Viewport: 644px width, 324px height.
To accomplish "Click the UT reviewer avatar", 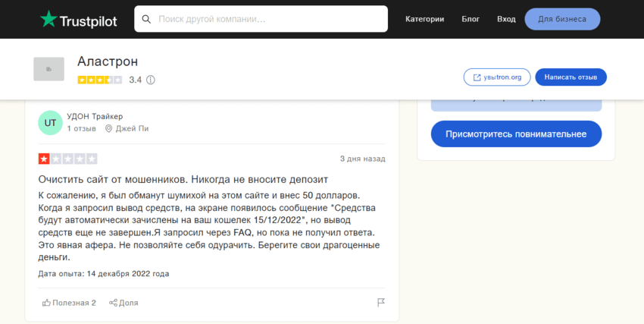I will point(50,122).
